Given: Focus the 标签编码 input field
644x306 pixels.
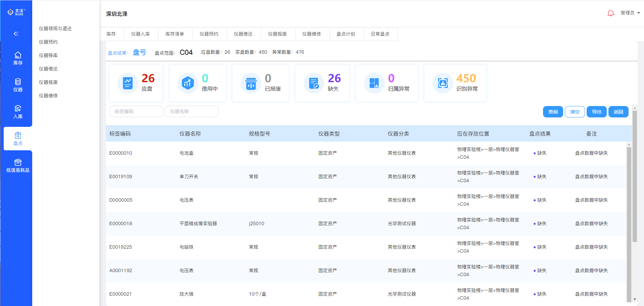Looking at the screenshot, I should point(136,111).
